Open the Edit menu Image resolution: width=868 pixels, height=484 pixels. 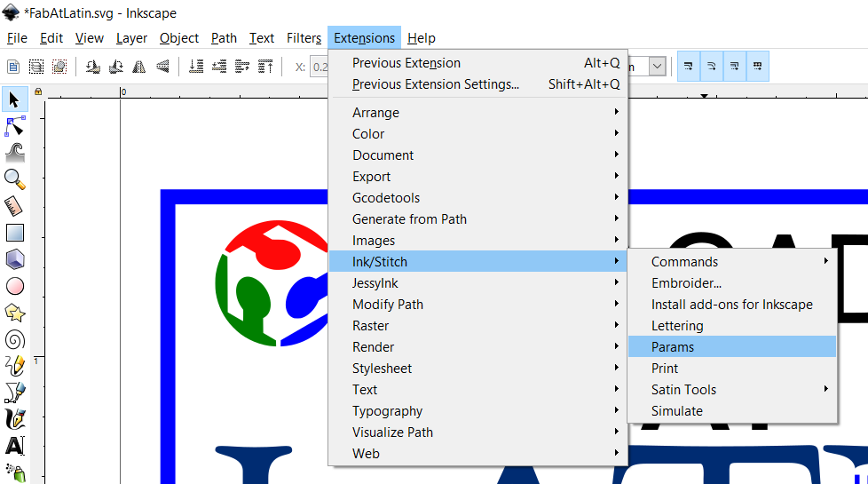point(51,38)
